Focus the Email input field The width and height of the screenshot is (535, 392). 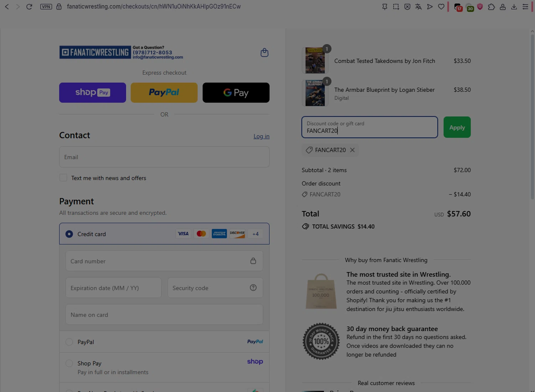pos(164,157)
